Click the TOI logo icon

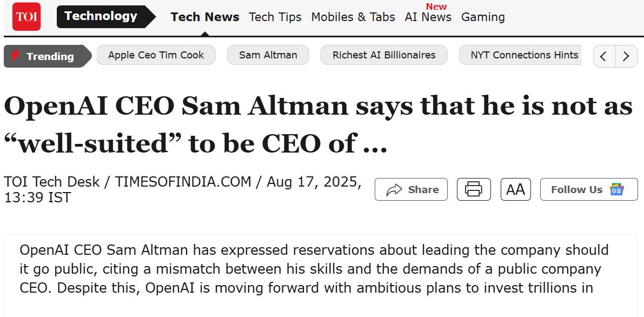coord(26,17)
